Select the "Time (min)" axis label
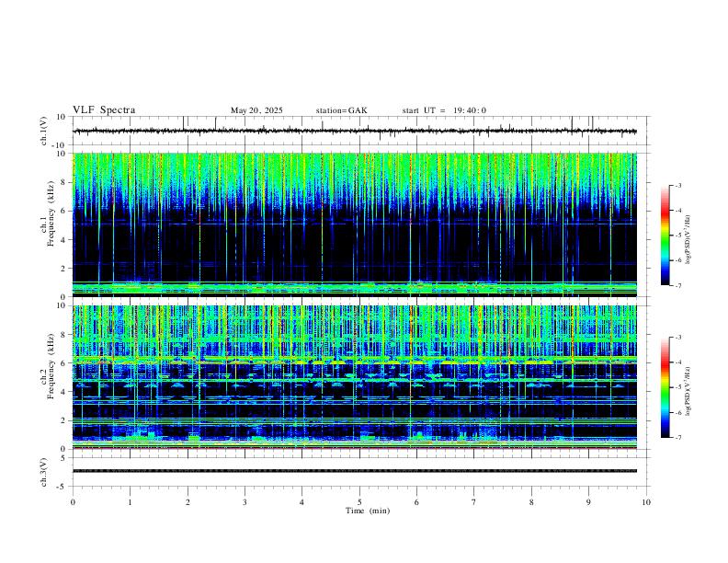Screen dimensions: 728x563 click(x=368, y=511)
